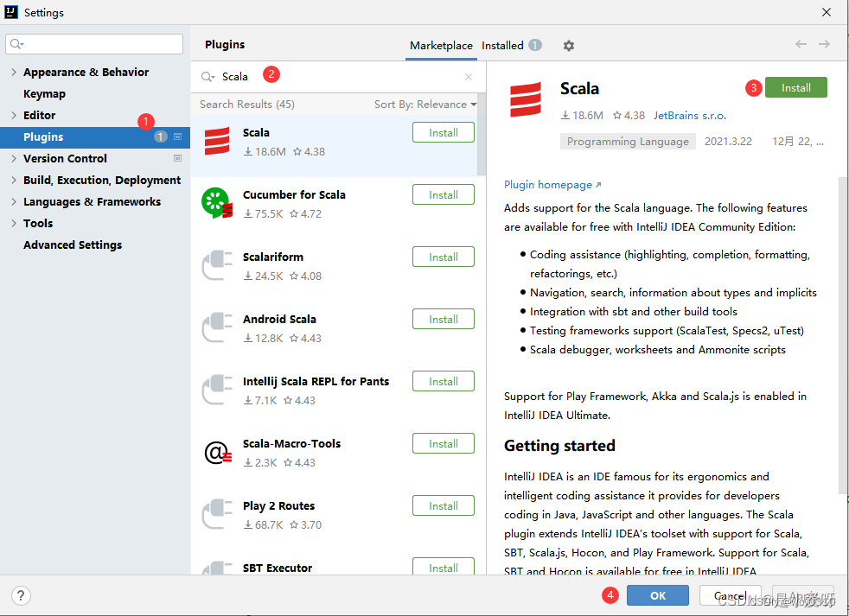Install the Play 2 Routes plugin
This screenshot has width=849, height=616.
tap(444, 506)
